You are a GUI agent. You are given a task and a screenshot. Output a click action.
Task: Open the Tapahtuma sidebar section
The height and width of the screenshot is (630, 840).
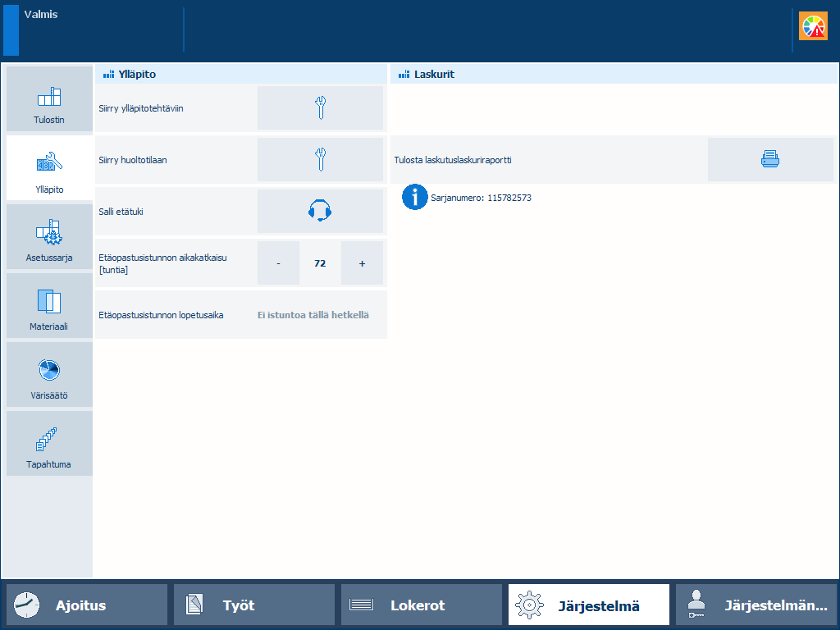click(49, 444)
